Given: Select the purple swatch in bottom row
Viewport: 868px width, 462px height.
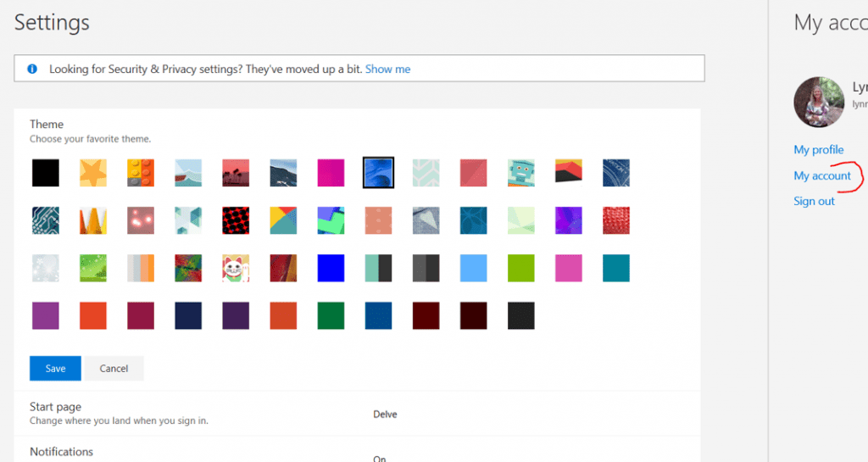Looking at the screenshot, I should point(46,315).
